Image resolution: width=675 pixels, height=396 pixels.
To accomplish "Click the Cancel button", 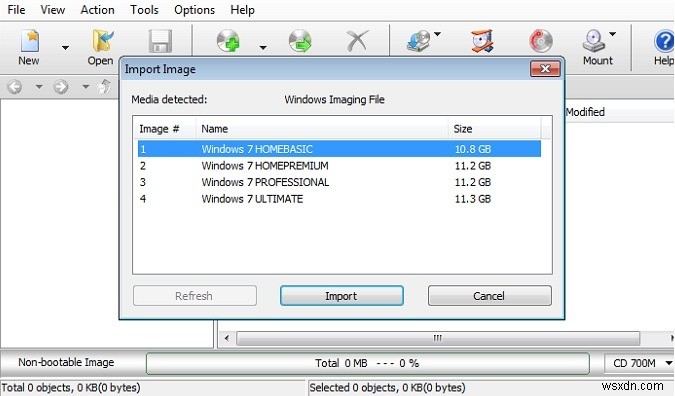I will [x=489, y=296].
